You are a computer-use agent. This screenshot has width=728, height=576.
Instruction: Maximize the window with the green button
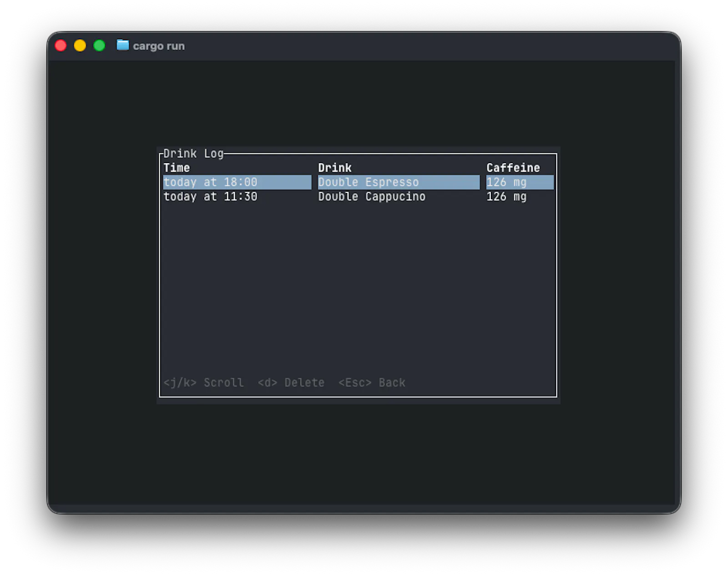(99, 46)
